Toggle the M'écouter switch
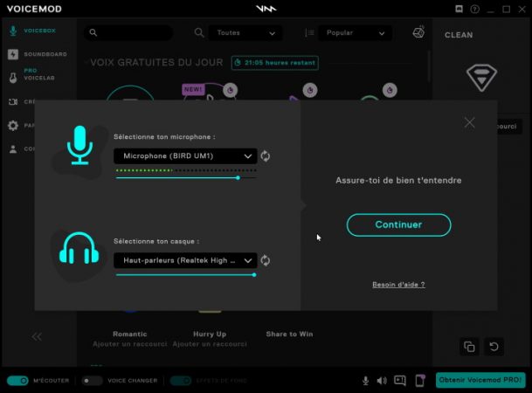 coord(17,381)
